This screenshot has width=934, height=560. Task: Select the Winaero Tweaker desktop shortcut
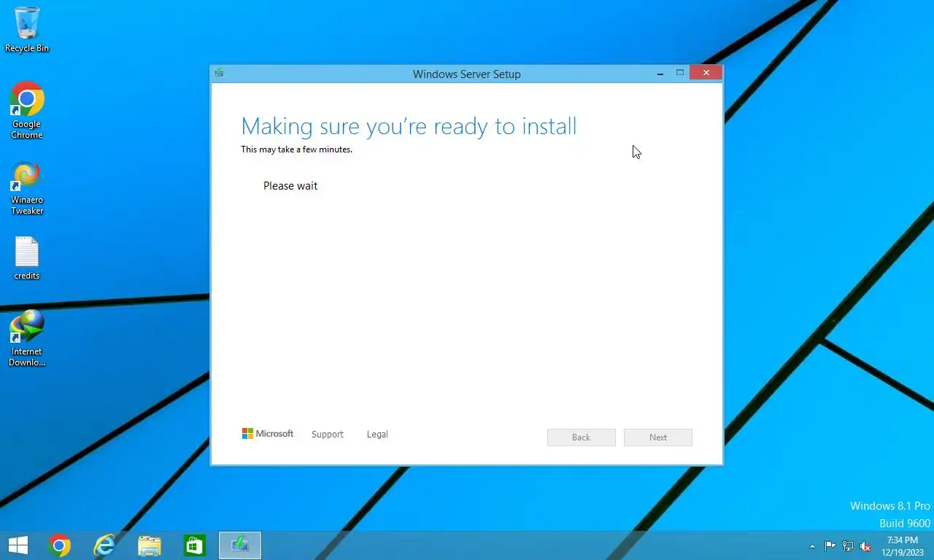pyautogui.click(x=27, y=187)
